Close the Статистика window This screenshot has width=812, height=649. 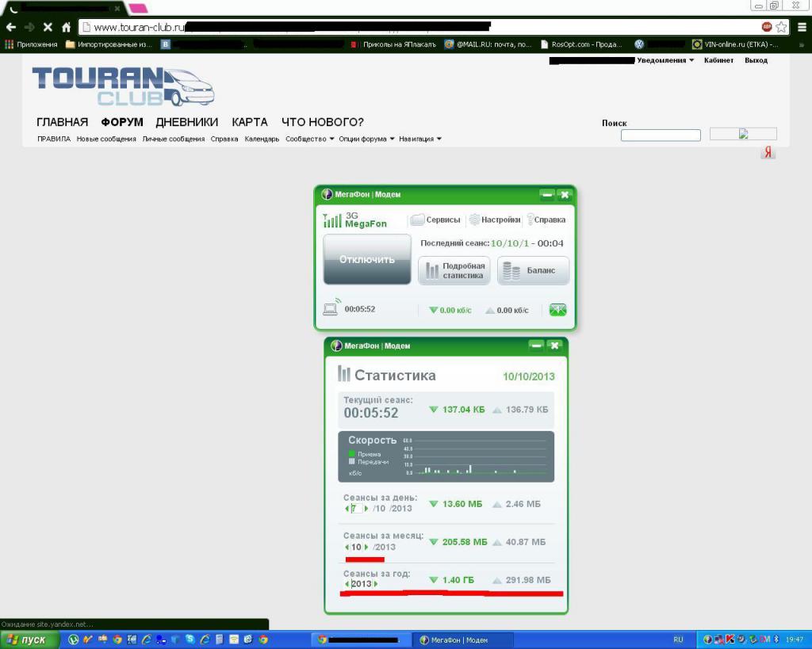coord(554,345)
